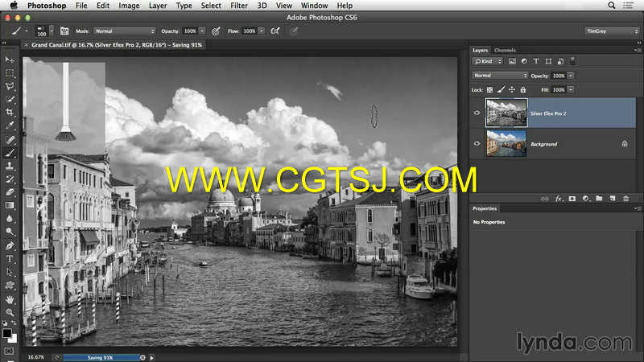This screenshot has height=362, width=644.
Task: Select the Crop tool
Action: (x=10, y=112)
